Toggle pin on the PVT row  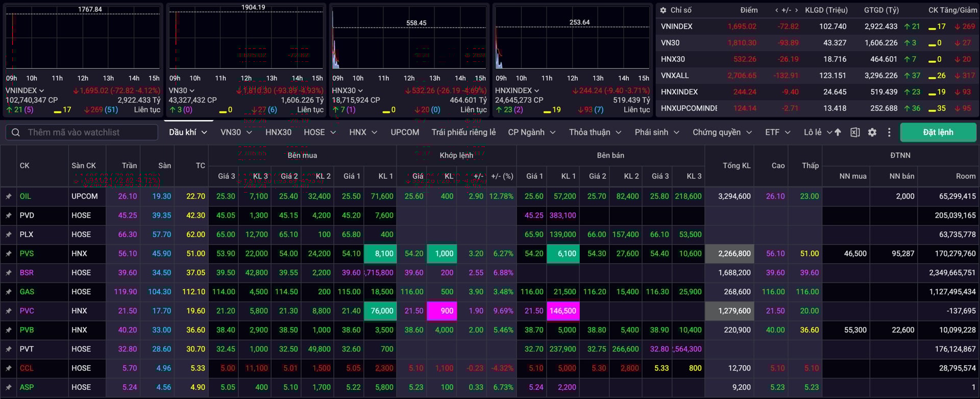click(9, 349)
